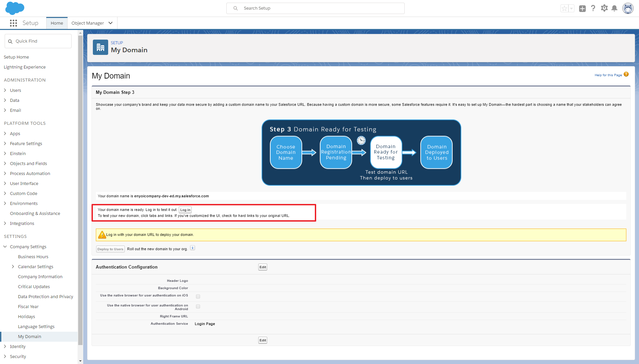This screenshot has width=639, height=364.
Task: Click the orange help question mark icon
Action: (x=626, y=74)
